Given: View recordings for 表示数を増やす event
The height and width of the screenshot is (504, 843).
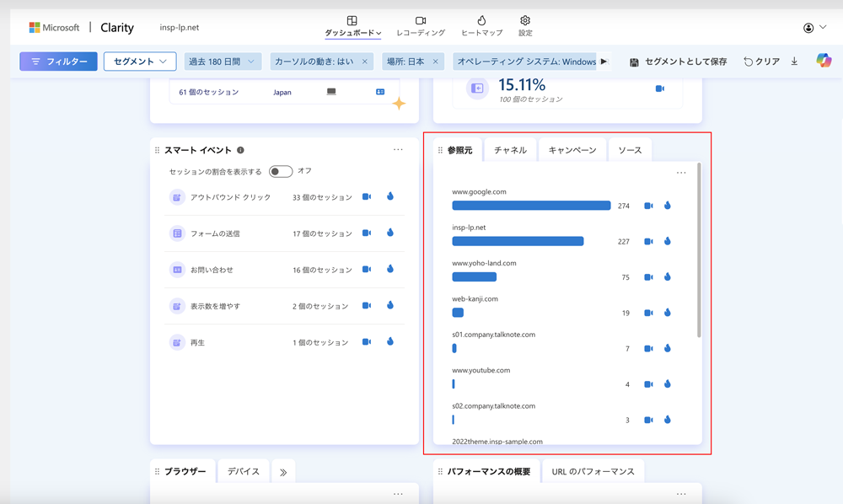Looking at the screenshot, I should coord(367,305).
